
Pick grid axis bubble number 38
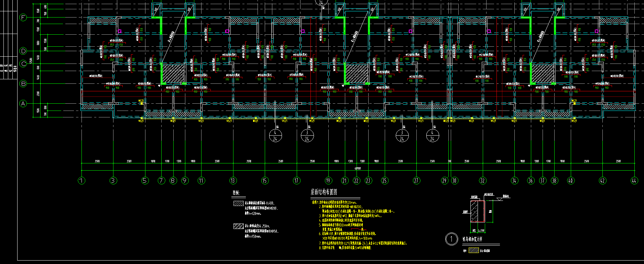[x=554, y=181]
